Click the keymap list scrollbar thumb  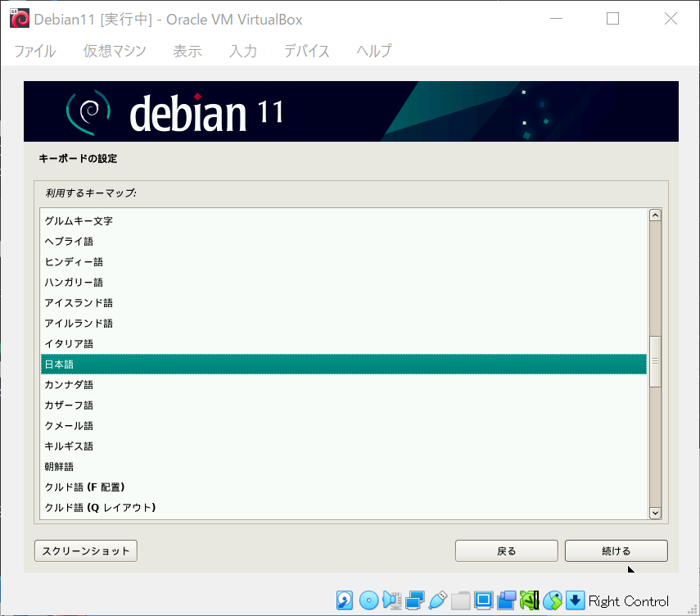pyautogui.click(x=655, y=361)
